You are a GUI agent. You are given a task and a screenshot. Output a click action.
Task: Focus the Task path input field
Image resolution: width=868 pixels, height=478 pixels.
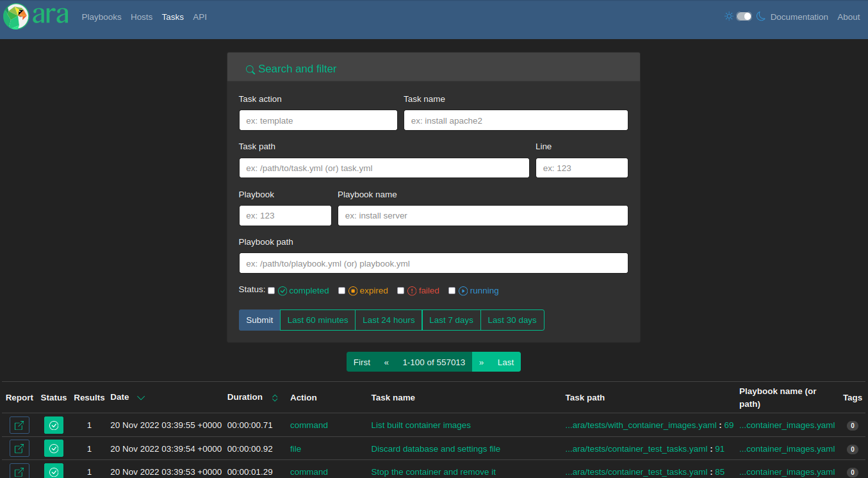pos(384,168)
